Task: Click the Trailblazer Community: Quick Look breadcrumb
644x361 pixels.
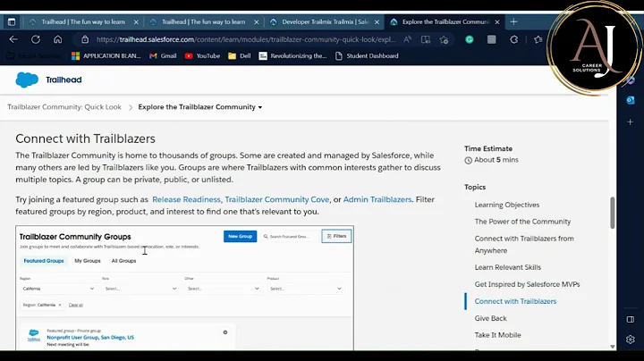Action: click(x=64, y=107)
